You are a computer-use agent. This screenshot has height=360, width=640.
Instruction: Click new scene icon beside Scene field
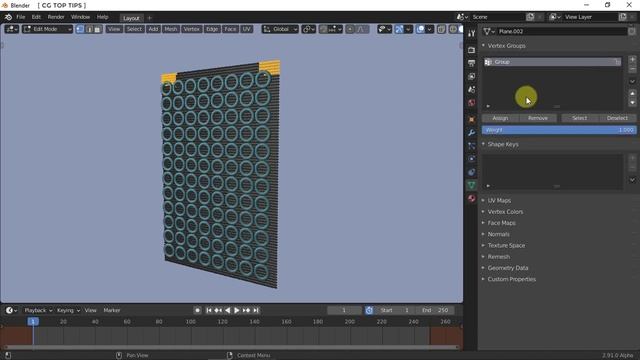click(x=530, y=17)
